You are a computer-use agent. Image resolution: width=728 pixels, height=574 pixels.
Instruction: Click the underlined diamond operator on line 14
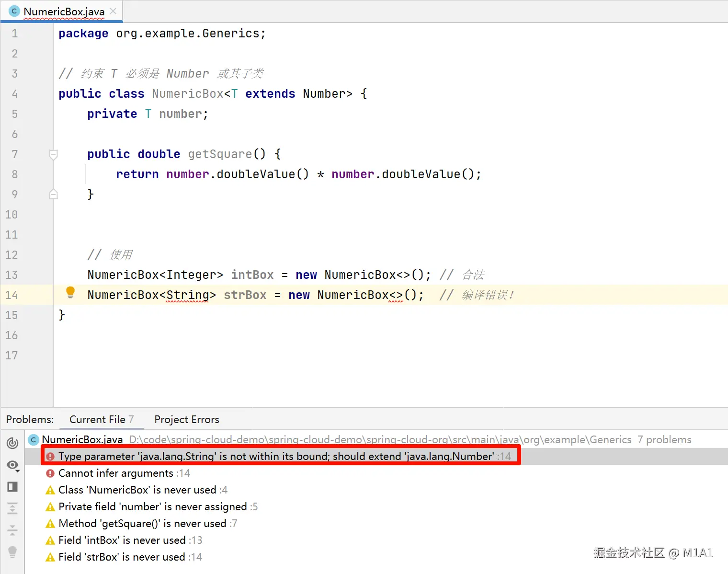click(x=396, y=295)
